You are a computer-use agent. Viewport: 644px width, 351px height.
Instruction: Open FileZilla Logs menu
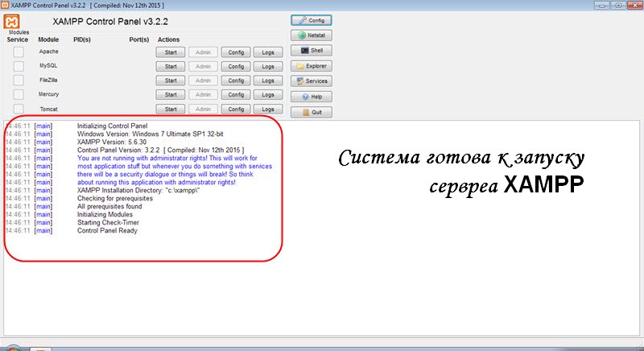pyautogui.click(x=268, y=81)
